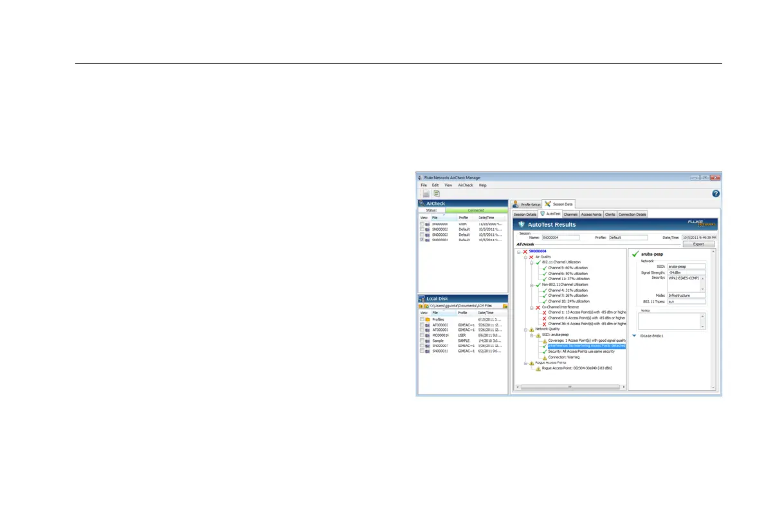Collapse the SN000004 root tree node
The width and height of the screenshot is (764, 532).
tap(519, 252)
